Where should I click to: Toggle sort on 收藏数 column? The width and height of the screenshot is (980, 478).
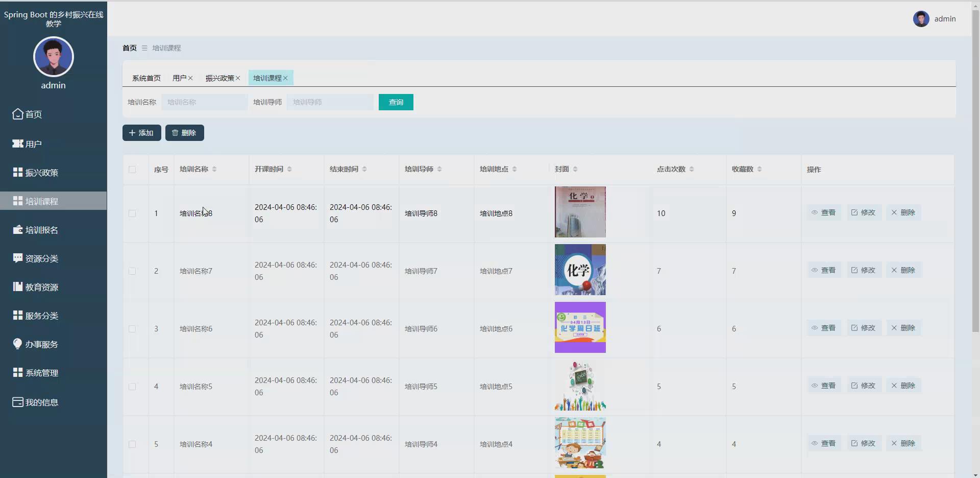pyautogui.click(x=759, y=169)
